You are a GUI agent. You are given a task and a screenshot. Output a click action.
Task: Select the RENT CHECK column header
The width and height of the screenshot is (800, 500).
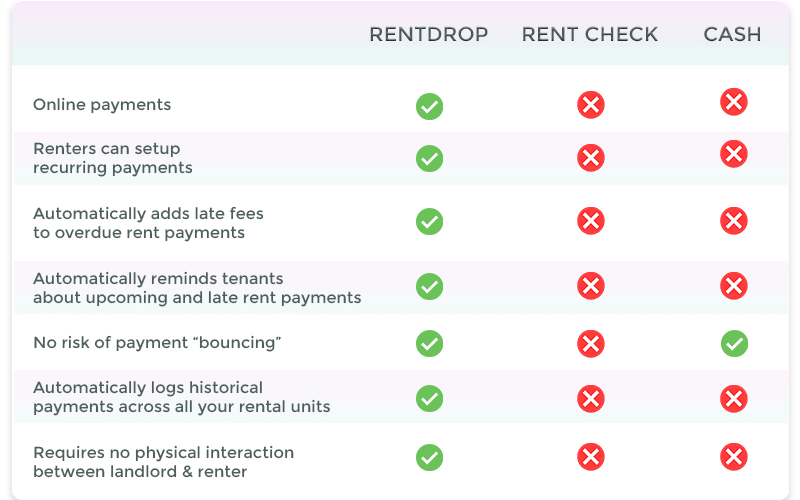[x=589, y=35]
